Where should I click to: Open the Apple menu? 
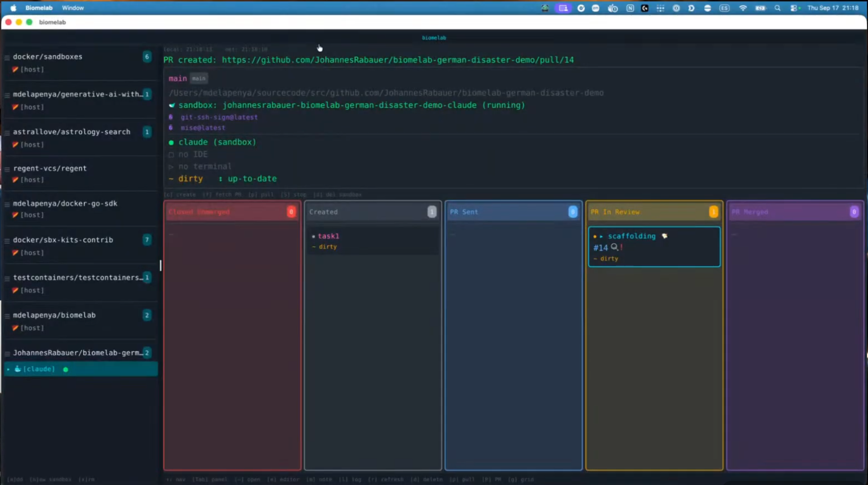13,8
